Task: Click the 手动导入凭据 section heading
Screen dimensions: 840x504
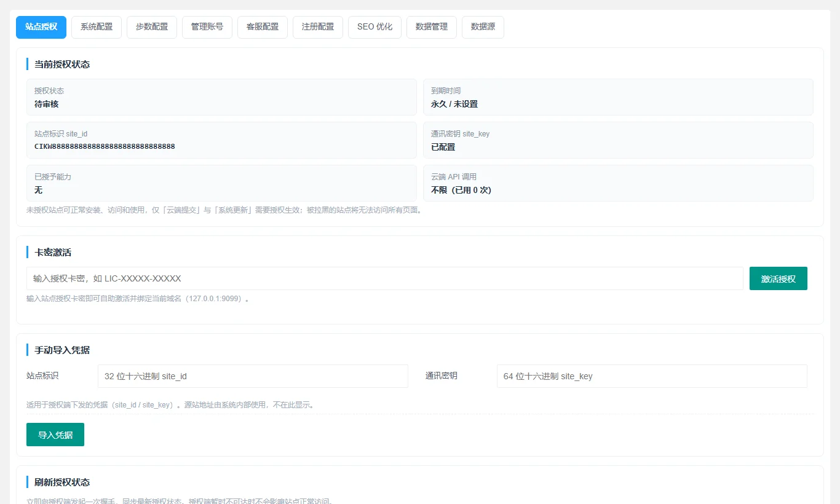Action: pyautogui.click(x=62, y=350)
